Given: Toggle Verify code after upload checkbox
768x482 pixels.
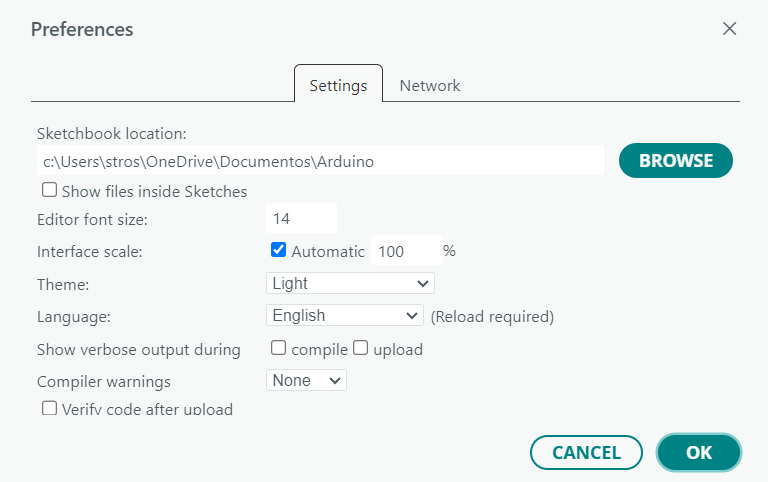Looking at the screenshot, I should tap(49, 408).
